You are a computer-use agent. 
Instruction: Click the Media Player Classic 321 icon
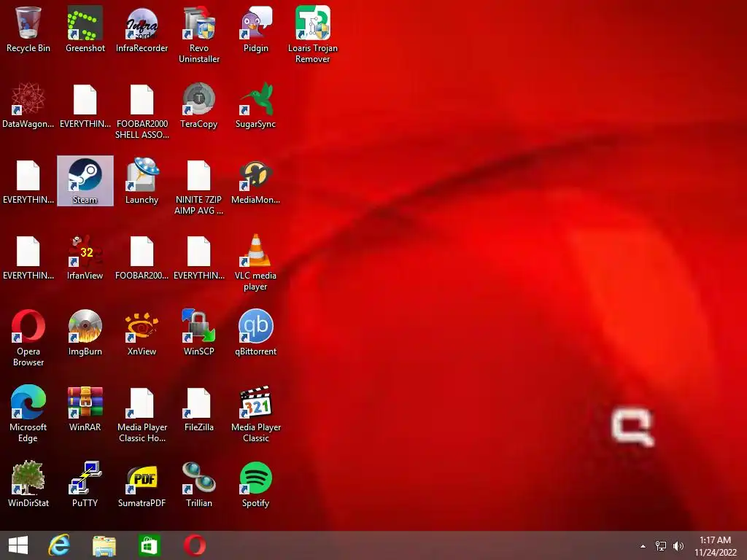tap(255, 413)
